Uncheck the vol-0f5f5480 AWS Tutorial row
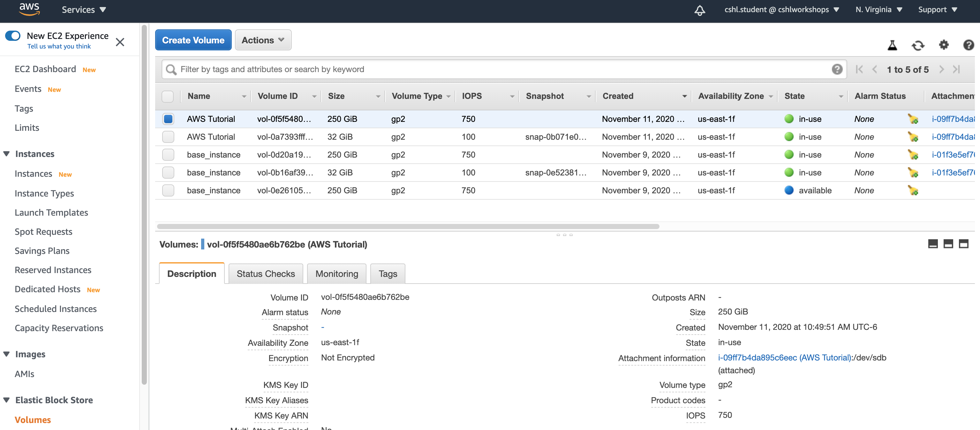The width and height of the screenshot is (980, 430). click(168, 119)
